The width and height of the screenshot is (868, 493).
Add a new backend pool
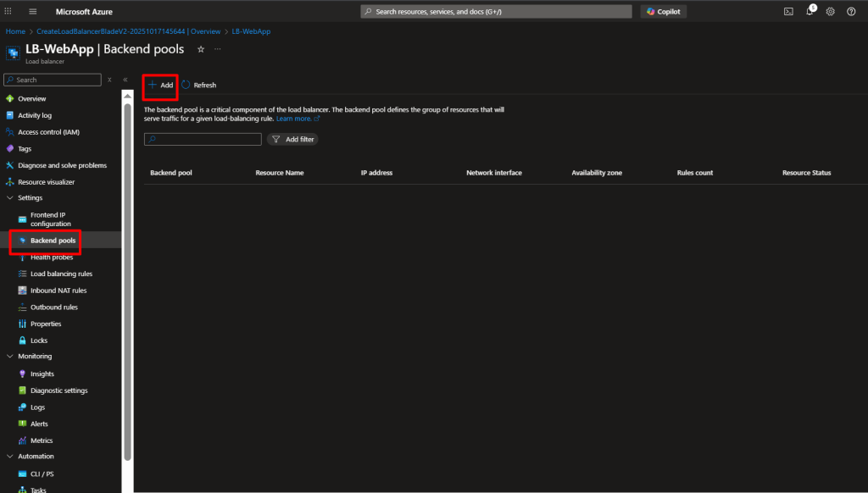pyautogui.click(x=160, y=86)
